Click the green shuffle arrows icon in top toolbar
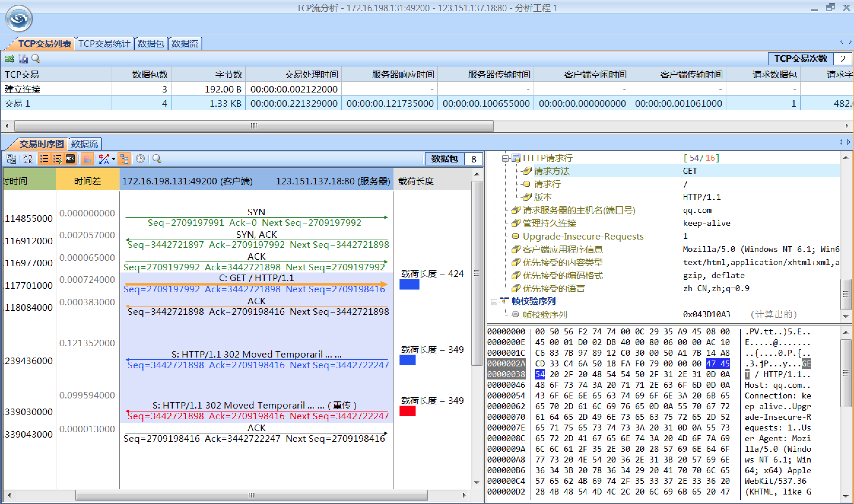854x504 pixels. point(9,59)
